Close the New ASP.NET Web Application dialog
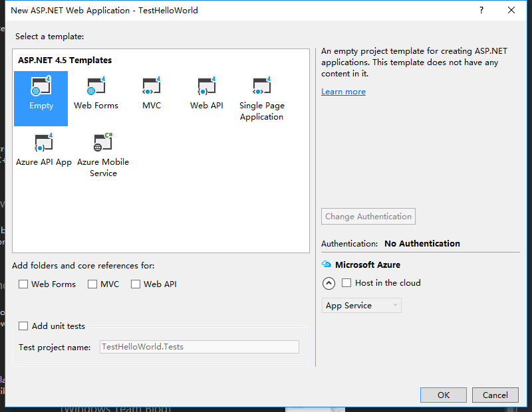Screen dimensions: 532x412 click(511, 10)
